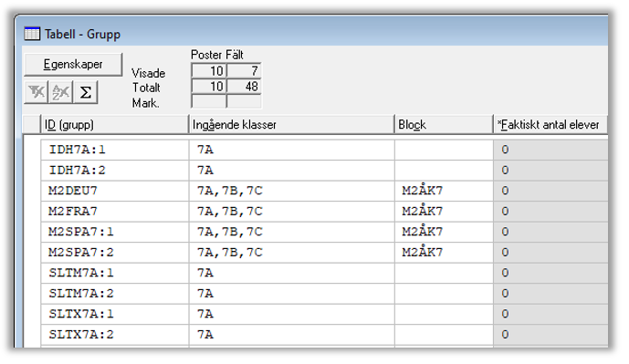Select the SLTX7A:2 group cell
629x364 pixels.
[x=115, y=335]
